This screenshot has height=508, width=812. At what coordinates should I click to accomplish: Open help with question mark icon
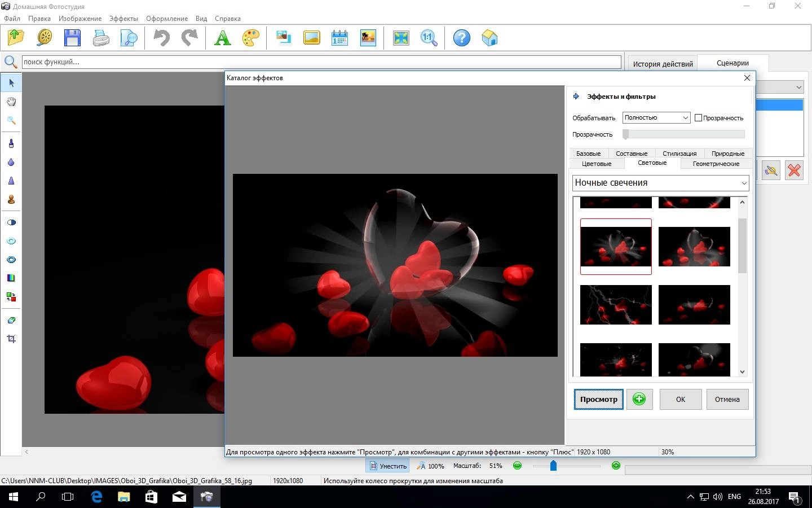pos(462,38)
